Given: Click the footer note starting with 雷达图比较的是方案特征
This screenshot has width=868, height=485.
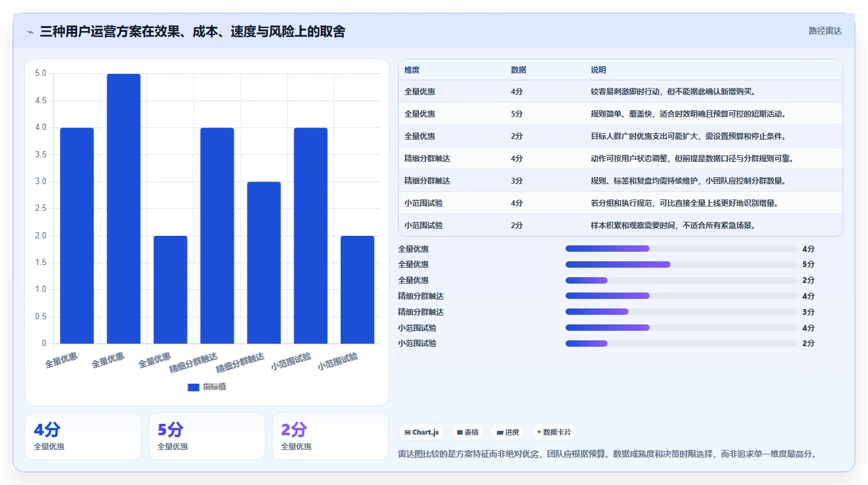Looking at the screenshot, I should 607,454.
